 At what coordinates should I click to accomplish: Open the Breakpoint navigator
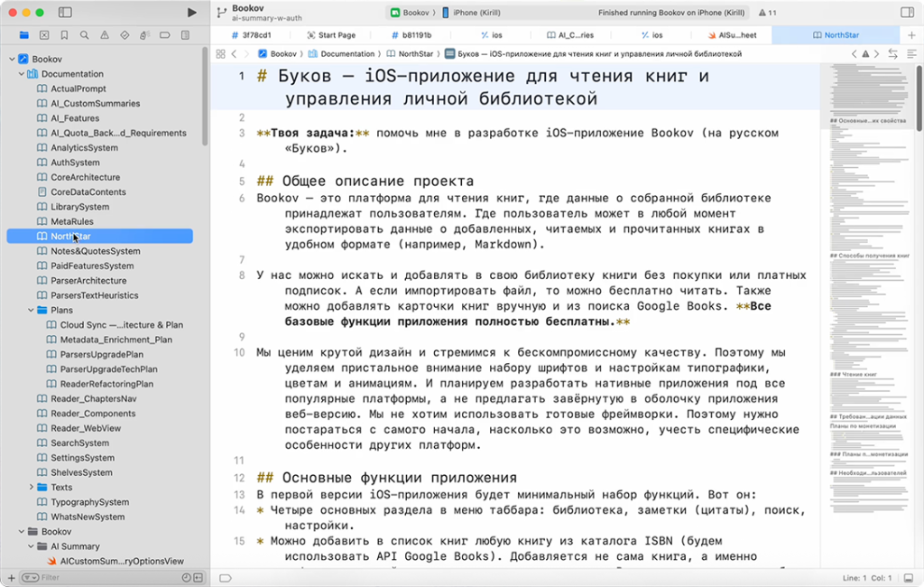point(164,35)
